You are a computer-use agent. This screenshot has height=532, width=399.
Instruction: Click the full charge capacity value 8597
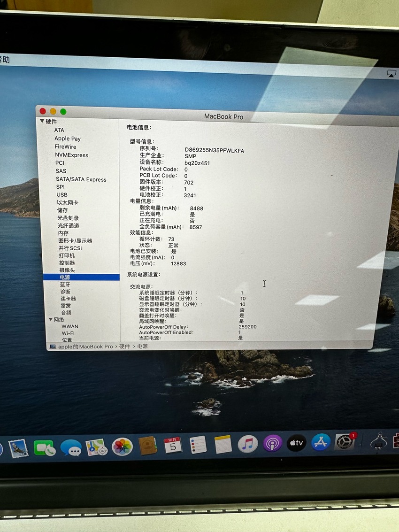coord(196,227)
